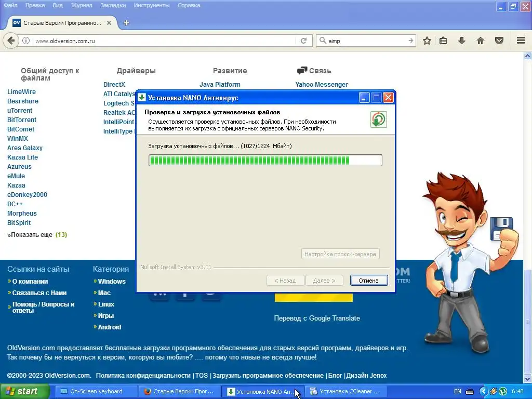
Task: Open the Yahoo Messenger link
Action: 322,85
